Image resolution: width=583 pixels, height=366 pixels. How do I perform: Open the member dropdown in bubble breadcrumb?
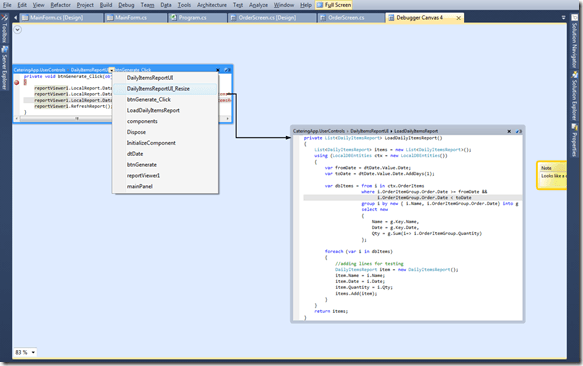click(112, 70)
